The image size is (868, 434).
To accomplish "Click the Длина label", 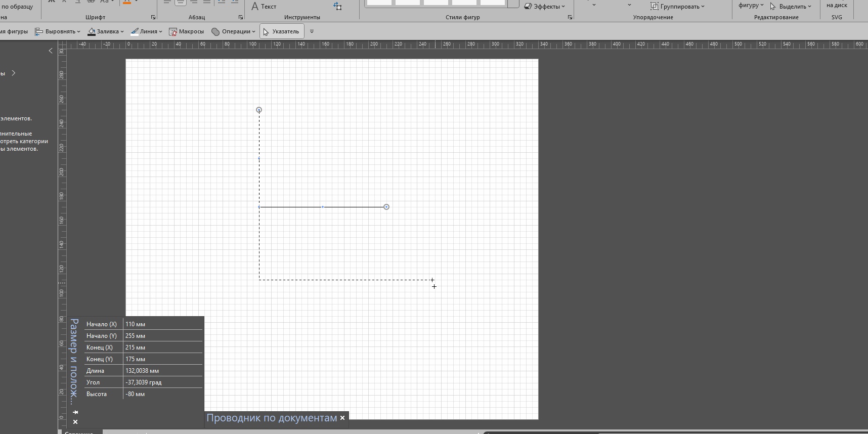I will [95, 371].
